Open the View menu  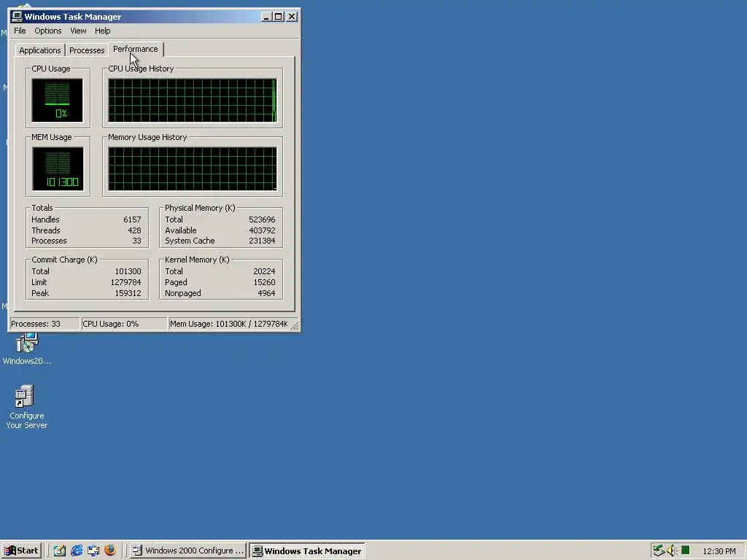pos(78,31)
